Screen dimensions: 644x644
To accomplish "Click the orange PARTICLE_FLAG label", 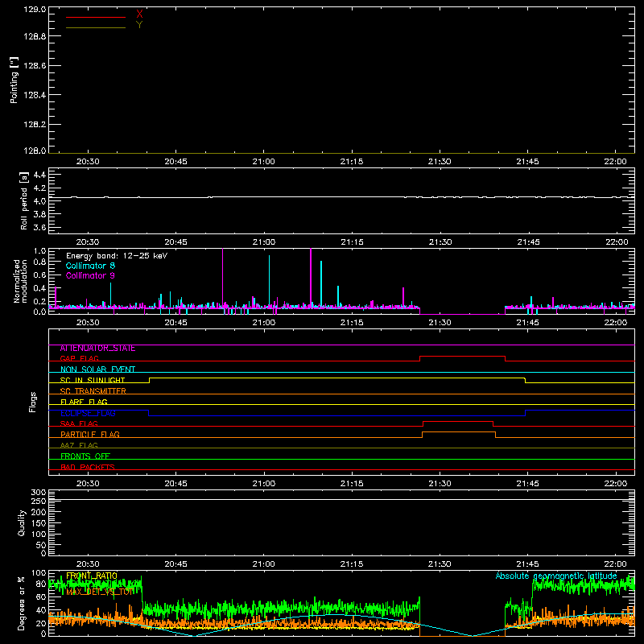I will 90,434.
